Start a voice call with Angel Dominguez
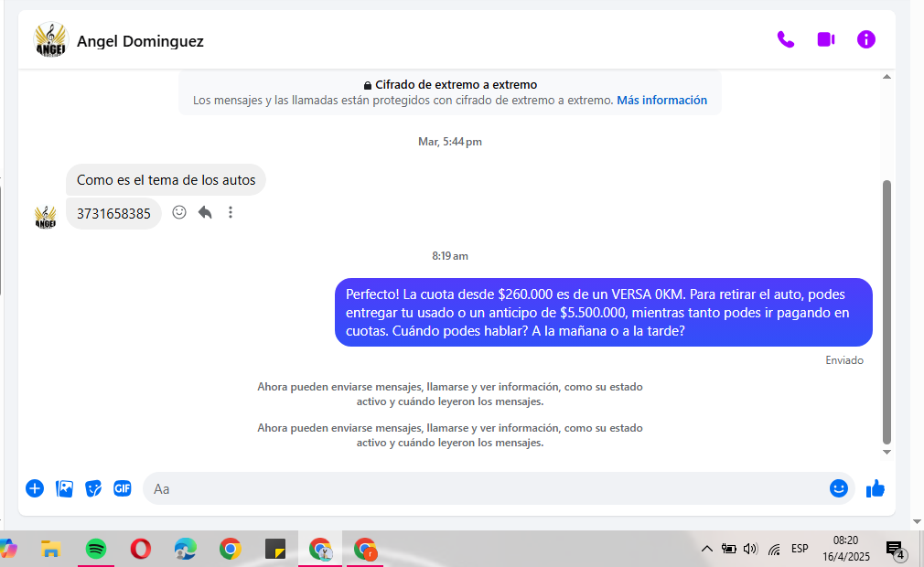The height and width of the screenshot is (567, 924). (x=785, y=39)
